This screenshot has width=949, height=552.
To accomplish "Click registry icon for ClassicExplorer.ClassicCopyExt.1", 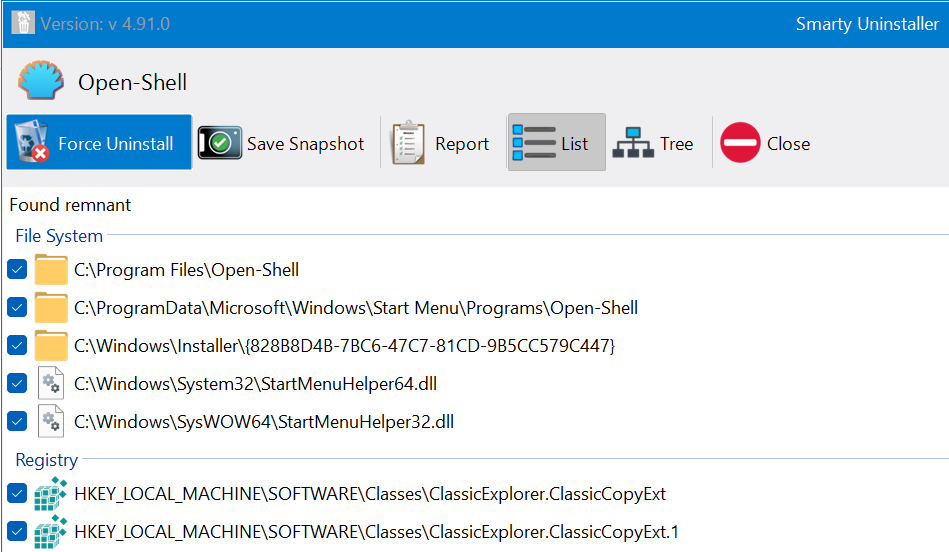I will click(x=50, y=531).
